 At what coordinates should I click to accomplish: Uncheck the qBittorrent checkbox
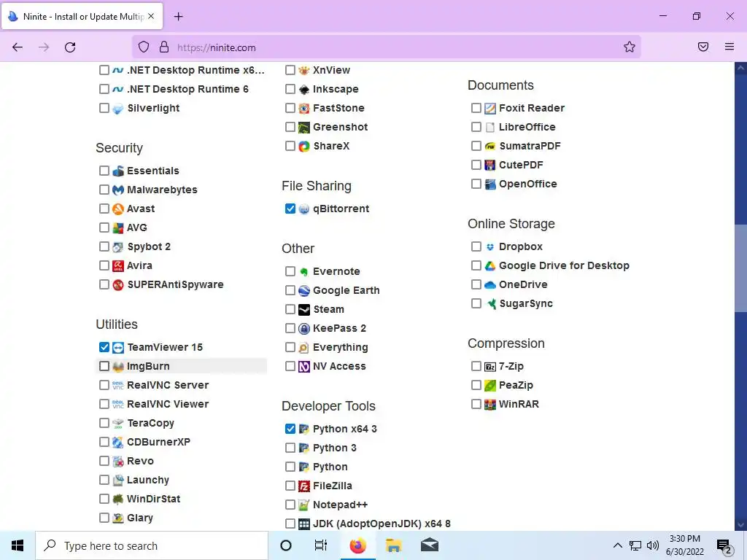[290, 209]
